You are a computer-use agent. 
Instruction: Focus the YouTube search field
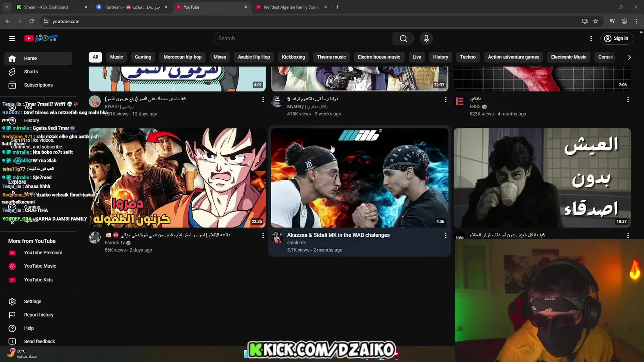pos(303,38)
